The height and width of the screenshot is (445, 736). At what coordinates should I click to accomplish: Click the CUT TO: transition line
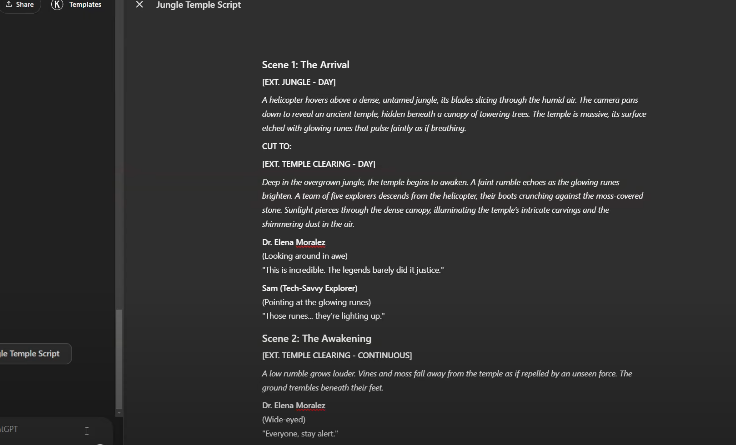click(276, 146)
